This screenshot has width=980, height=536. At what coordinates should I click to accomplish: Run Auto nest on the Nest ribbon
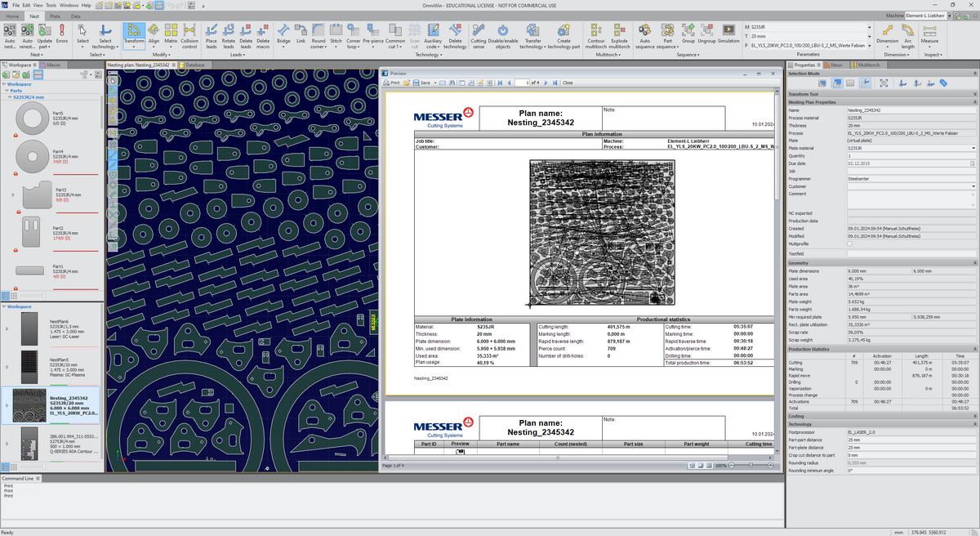pos(10,36)
